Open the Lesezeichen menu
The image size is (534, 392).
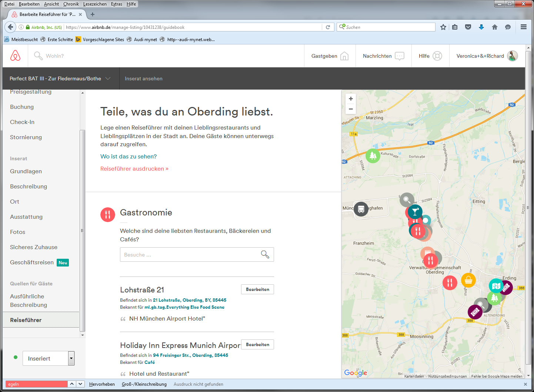coord(95,4)
